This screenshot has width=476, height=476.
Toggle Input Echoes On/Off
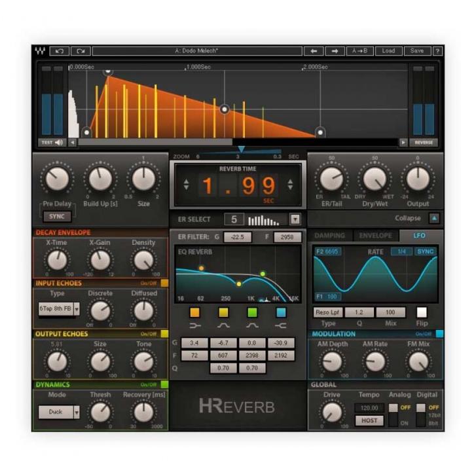tap(164, 284)
